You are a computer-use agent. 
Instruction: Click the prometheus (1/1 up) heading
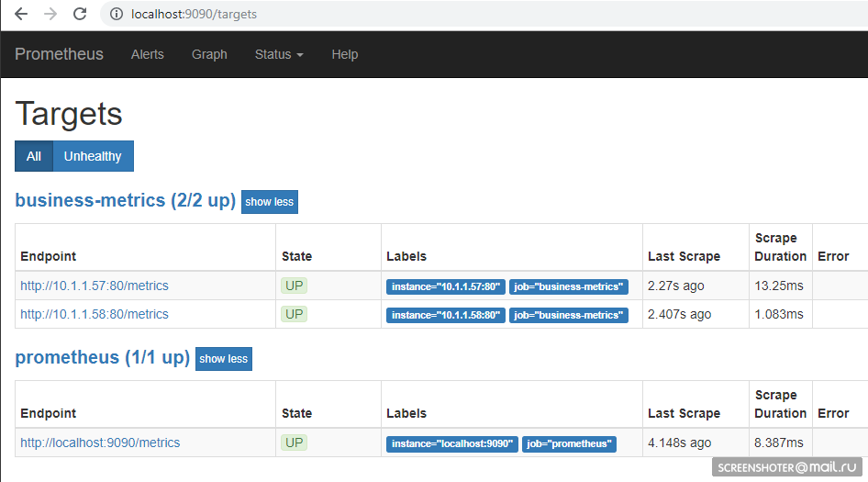click(x=102, y=357)
